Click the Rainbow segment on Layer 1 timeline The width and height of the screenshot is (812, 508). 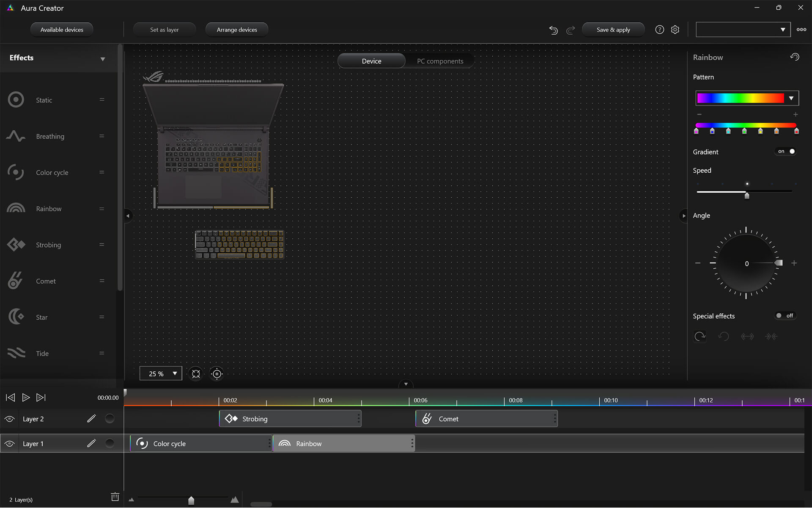click(346, 443)
